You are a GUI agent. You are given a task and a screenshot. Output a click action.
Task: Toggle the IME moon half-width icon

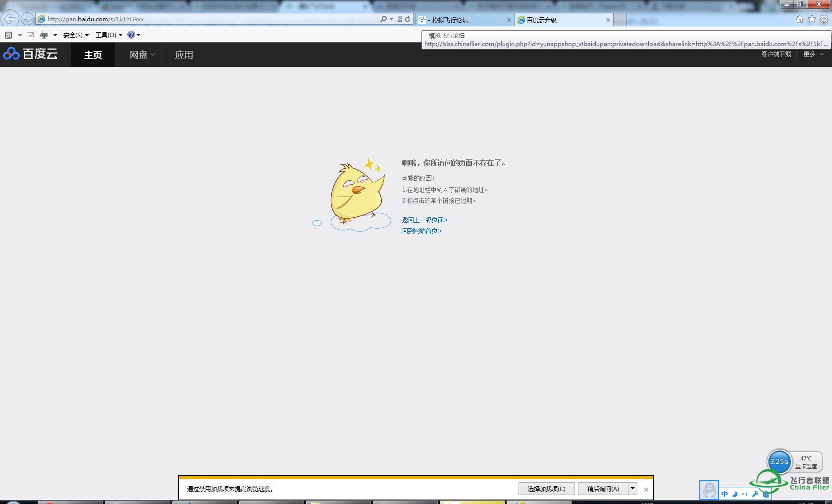735,494
